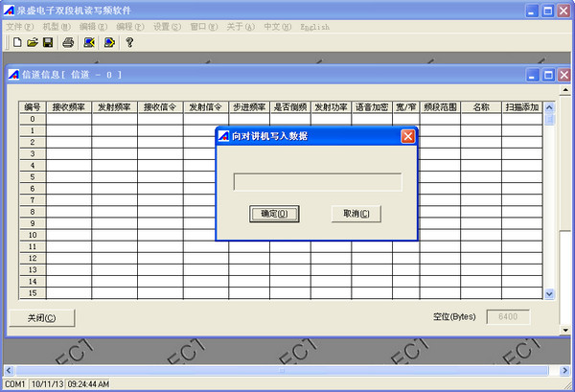575x392 pixels.
Task: Click the 接收信令 column header
Action: coord(160,107)
